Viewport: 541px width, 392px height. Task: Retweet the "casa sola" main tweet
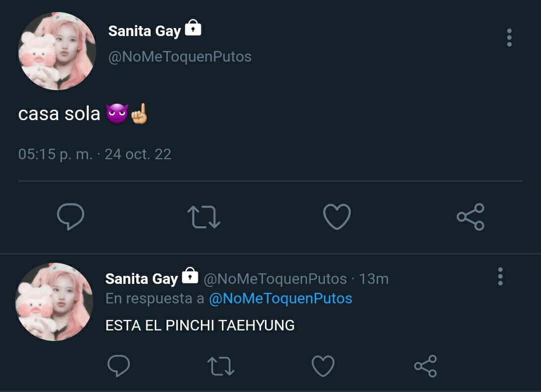(203, 217)
